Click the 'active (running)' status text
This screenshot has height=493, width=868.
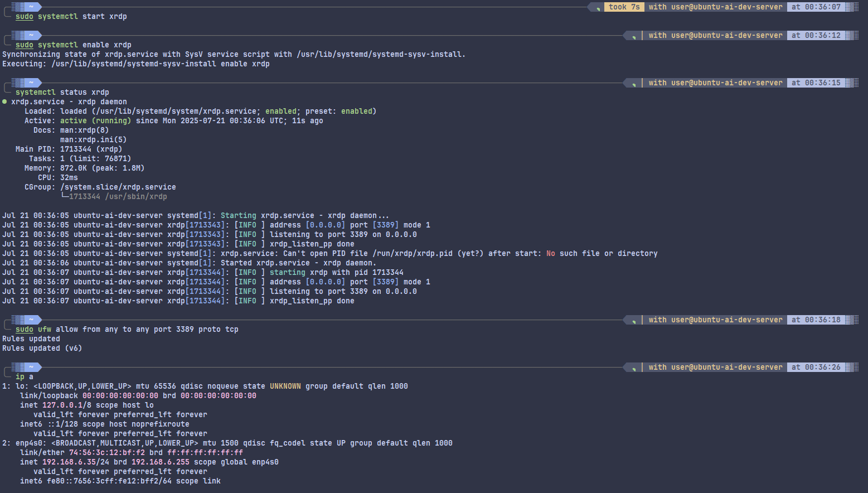(x=95, y=120)
